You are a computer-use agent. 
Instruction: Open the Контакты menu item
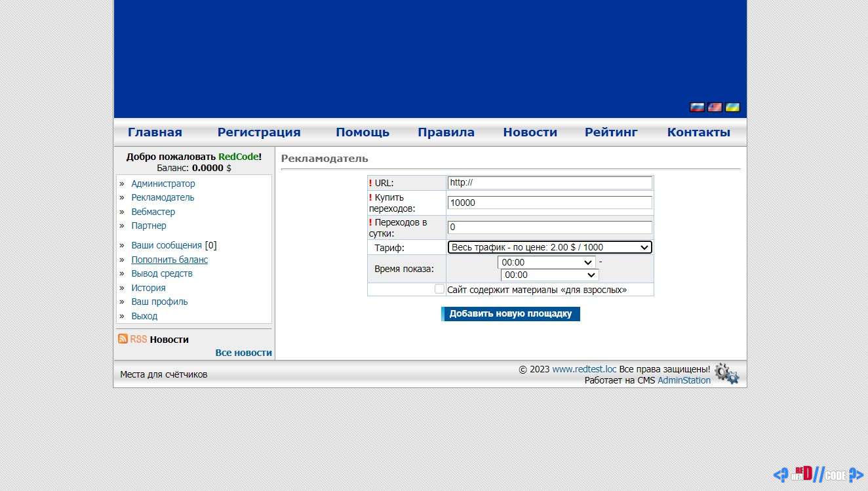(698, 132)
